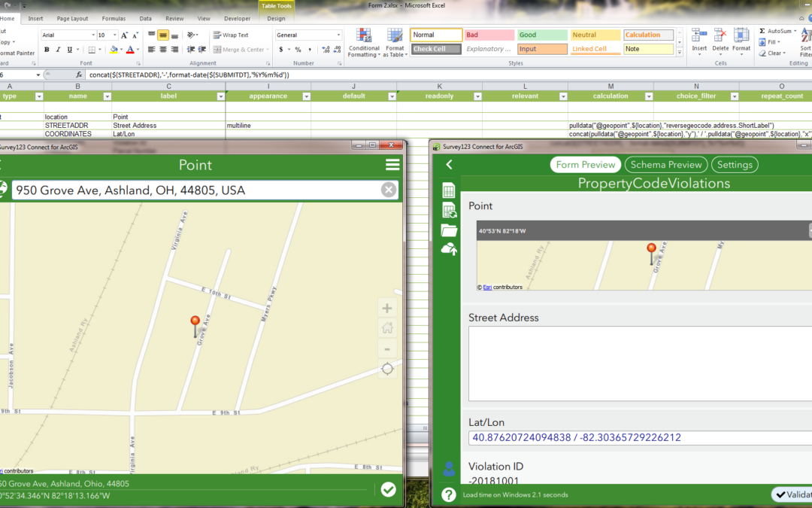812x508 pixels.
Task: Toggle Bold formatting in Excel ribbon
Action: pyautogui.click(x=47, y=50)
